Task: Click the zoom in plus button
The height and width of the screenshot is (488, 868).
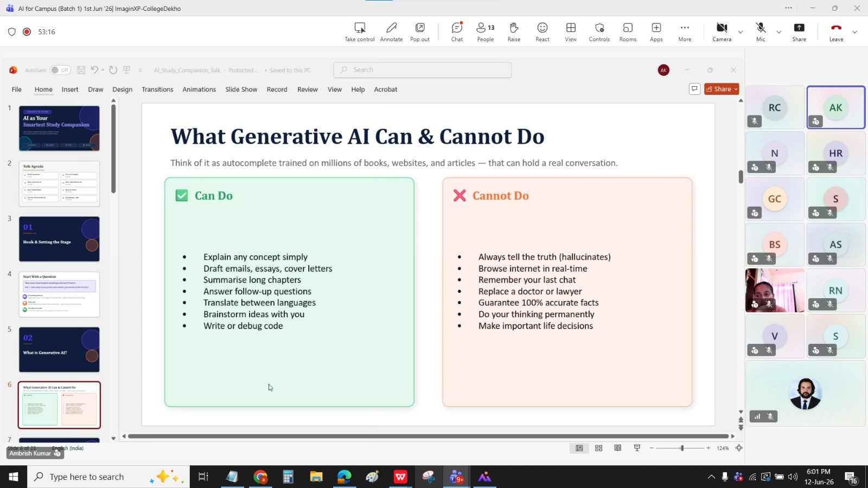Action: click(709, 448)
